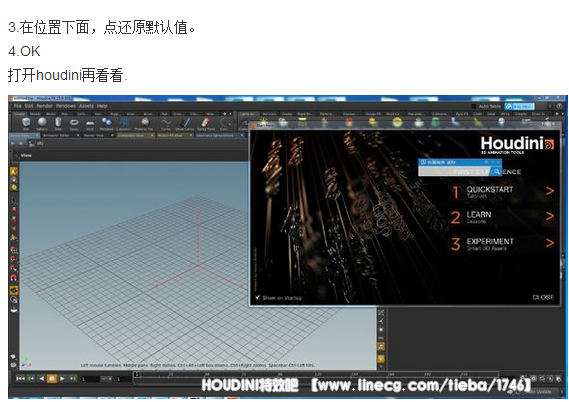Switch to the Render View pane tab
Image resolution: width=569 pixels, height=402 pixels.
(x=94, y=135)
